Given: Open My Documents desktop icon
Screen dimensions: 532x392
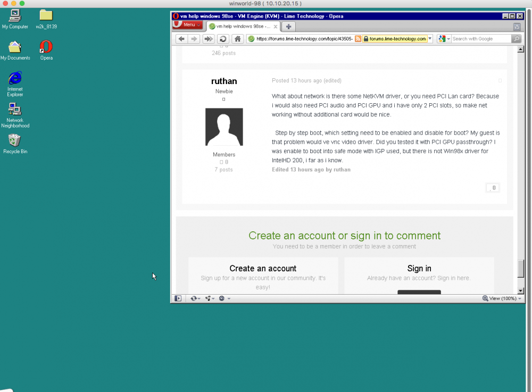Looking at the screenshot, I should tap(15, 51).
